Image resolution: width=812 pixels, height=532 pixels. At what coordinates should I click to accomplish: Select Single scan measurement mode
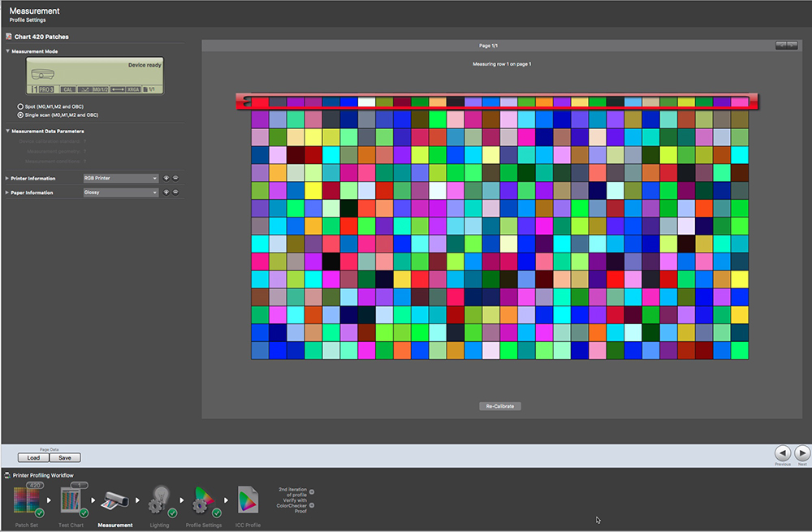(20, 115)
